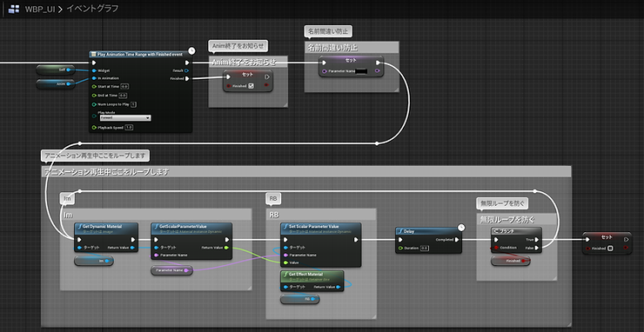Click the WBP_UI breadcrumb label
644x332 pixels.
tap(40, 9)
